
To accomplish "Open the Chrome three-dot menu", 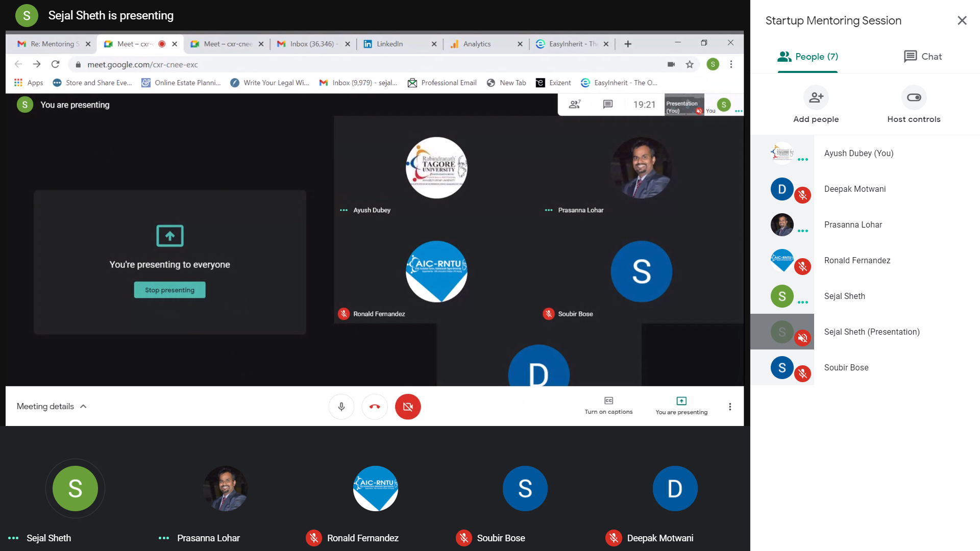I will [x=731, y=64].
